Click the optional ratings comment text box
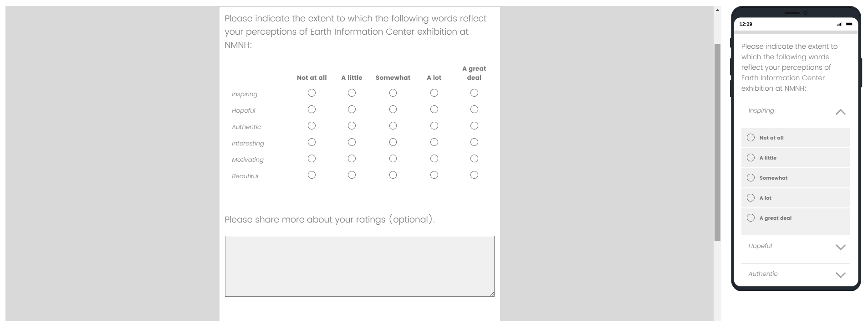The width and height of the screenshot is (868, 321). pyautogui.click(x=359, y=266)
